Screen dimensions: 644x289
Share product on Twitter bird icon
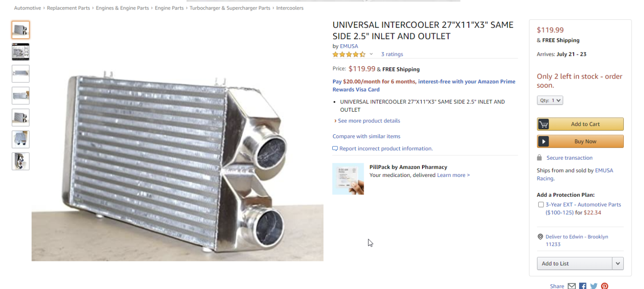tap(594, 286)
